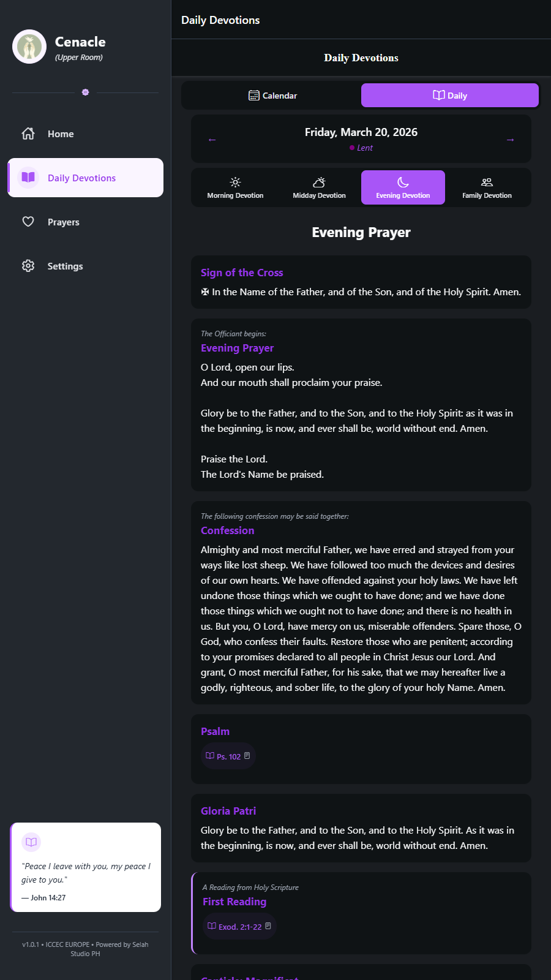Advance to next day with right arrow

[510, 140]
